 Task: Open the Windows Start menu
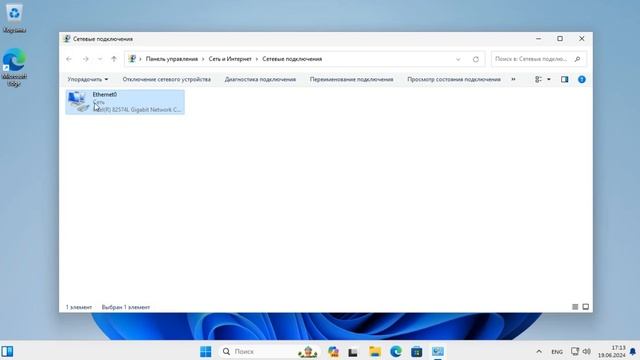206,351
